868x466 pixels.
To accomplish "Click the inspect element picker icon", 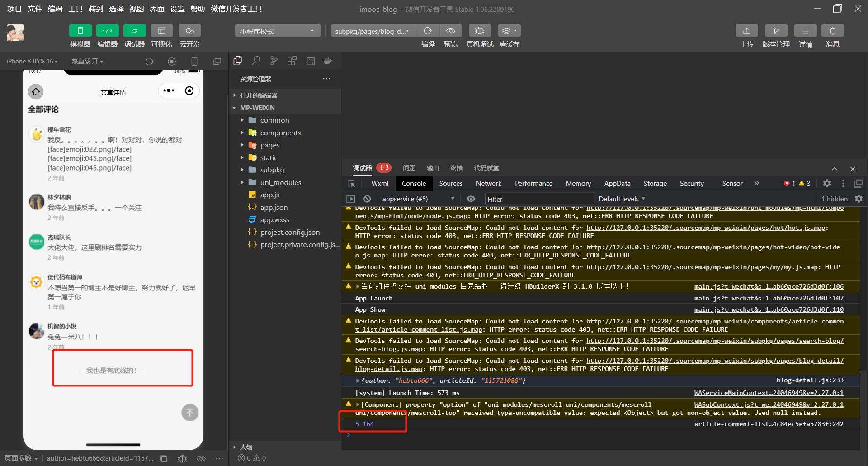I will (x=351, y=183).
